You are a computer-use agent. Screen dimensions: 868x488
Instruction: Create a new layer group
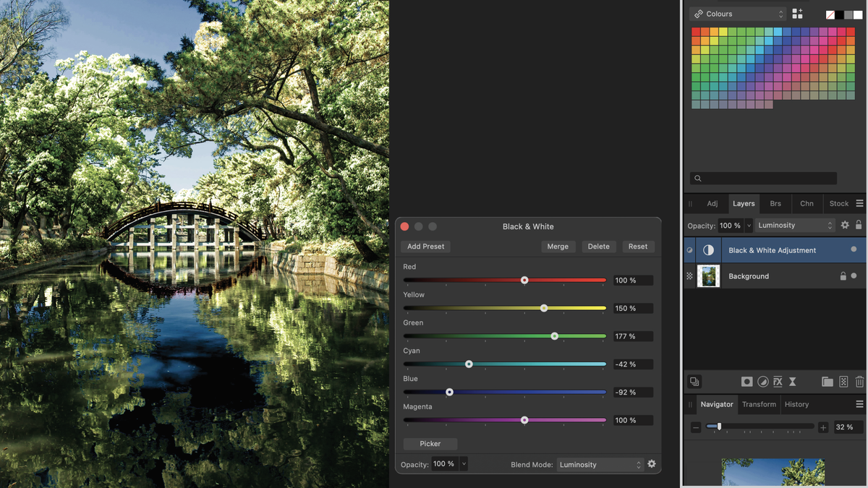(828, 381)
